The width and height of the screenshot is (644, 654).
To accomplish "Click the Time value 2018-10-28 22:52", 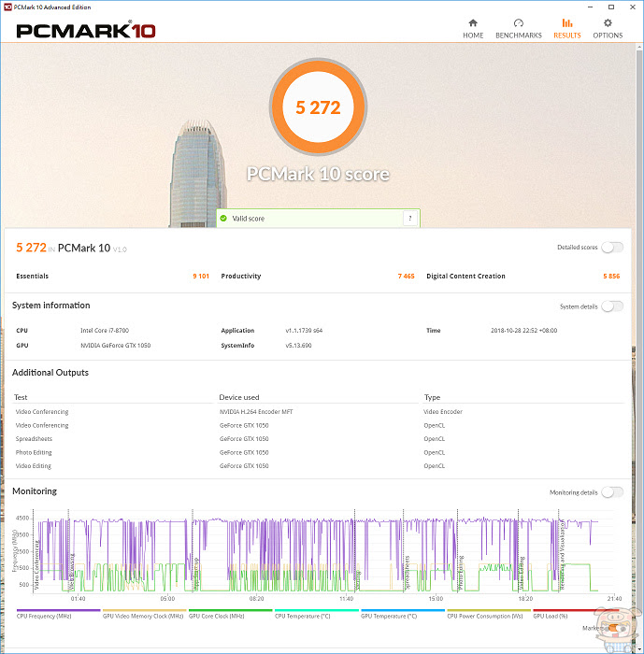I will (523, 331).
